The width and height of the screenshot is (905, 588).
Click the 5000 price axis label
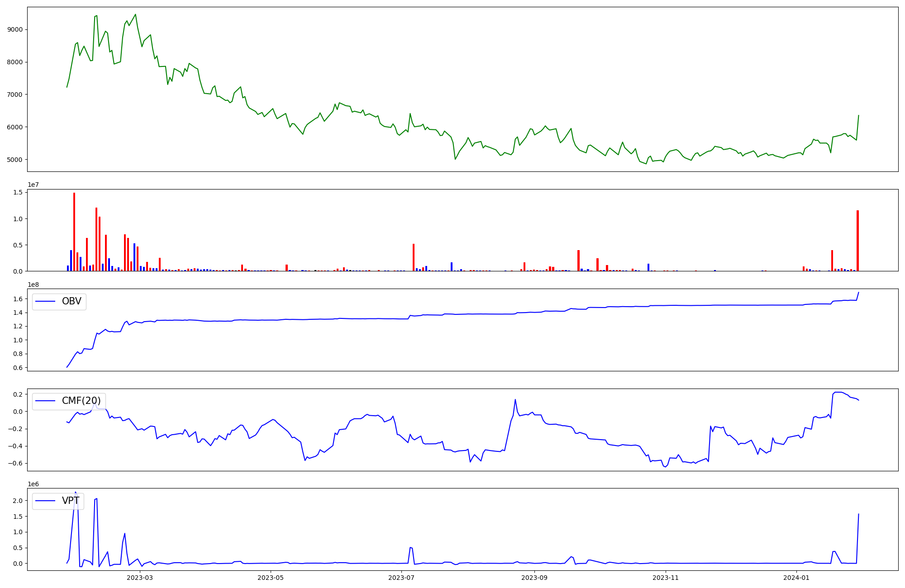pos(15,160)
